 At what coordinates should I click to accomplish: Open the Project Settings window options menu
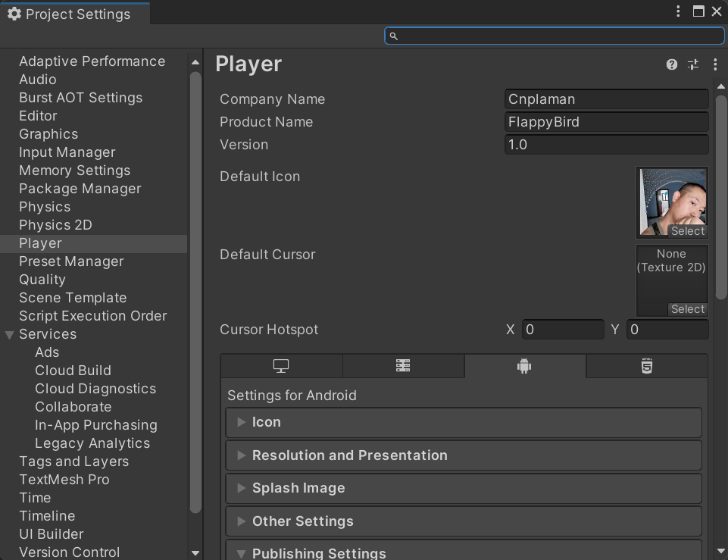[x=679, y=11]
